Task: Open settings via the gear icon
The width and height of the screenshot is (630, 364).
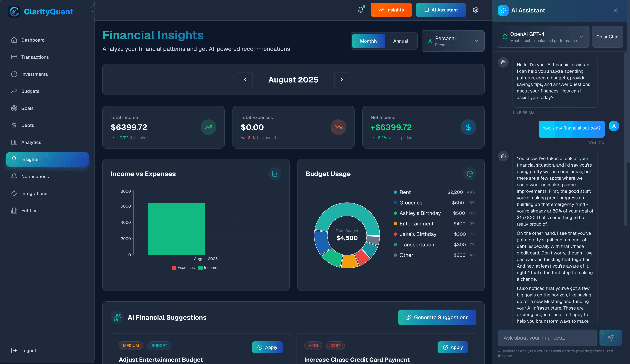Action: 475,10
